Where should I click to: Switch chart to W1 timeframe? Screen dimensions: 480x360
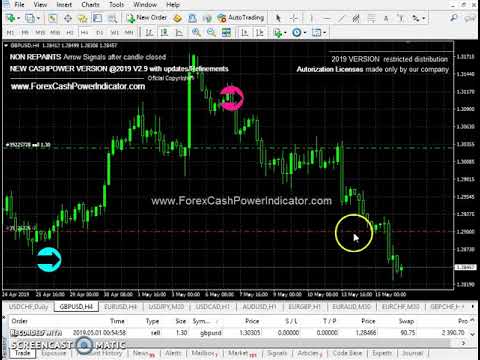tap(114, 33)
